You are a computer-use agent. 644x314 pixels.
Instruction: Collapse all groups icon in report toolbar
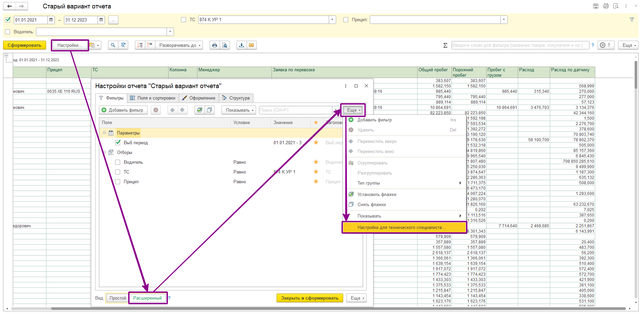[x=140, y=45]
